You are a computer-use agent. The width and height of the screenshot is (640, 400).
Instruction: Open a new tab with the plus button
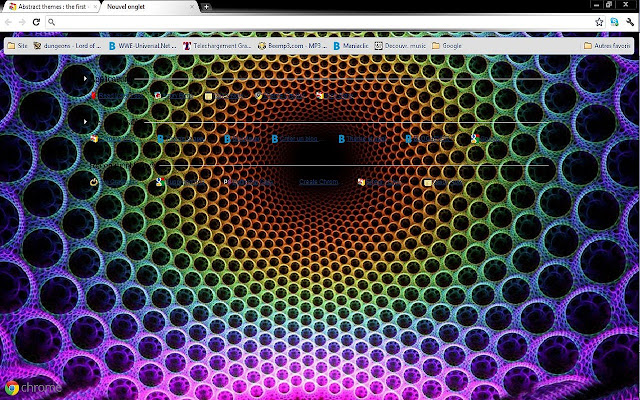[x=206, y=7]
